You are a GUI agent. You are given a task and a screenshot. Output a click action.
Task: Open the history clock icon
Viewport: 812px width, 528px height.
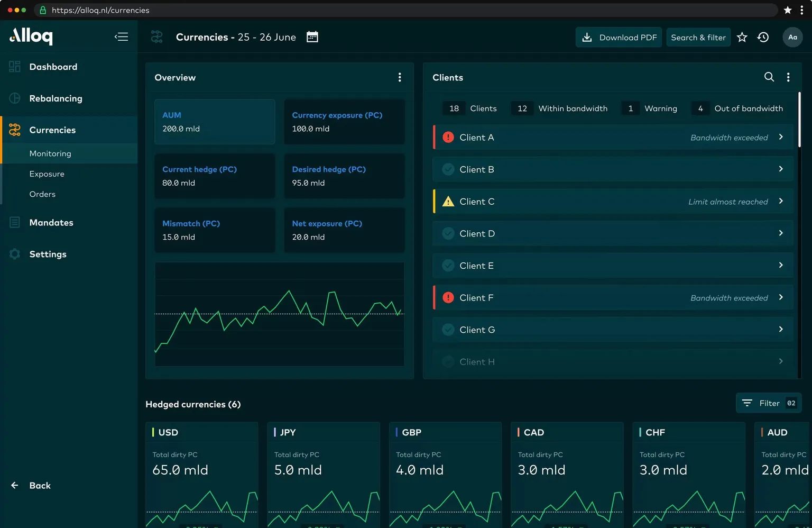(x=763, y=37)
